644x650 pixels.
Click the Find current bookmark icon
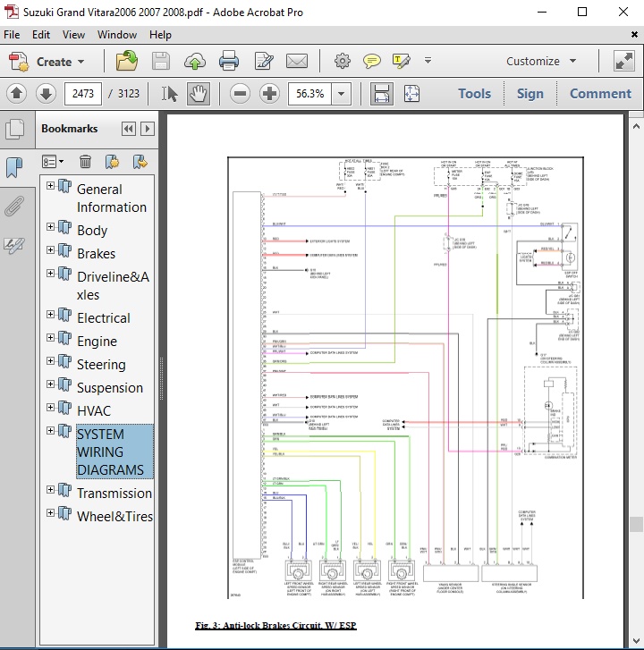point(140,162)
